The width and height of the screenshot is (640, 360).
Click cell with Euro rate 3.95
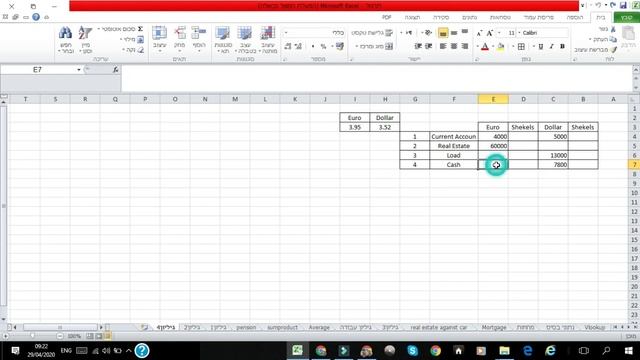click(355, 127)
